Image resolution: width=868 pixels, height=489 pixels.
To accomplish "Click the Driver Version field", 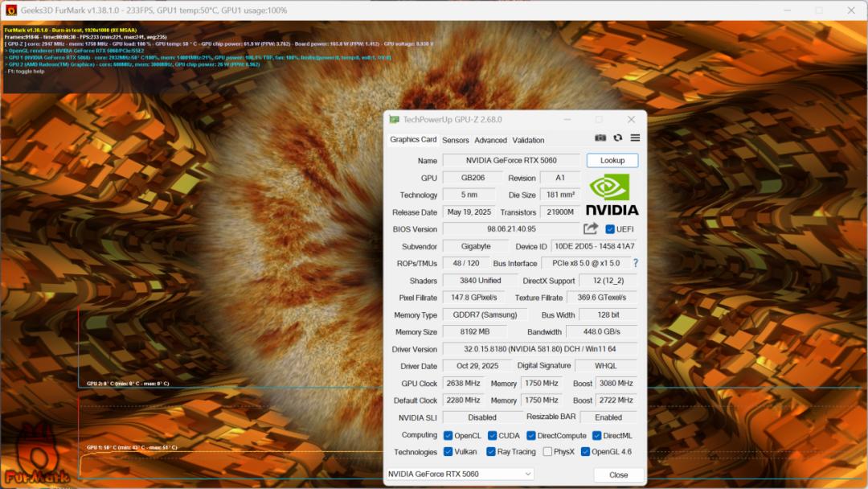I will pyautogui.click(x=540, y=349).
